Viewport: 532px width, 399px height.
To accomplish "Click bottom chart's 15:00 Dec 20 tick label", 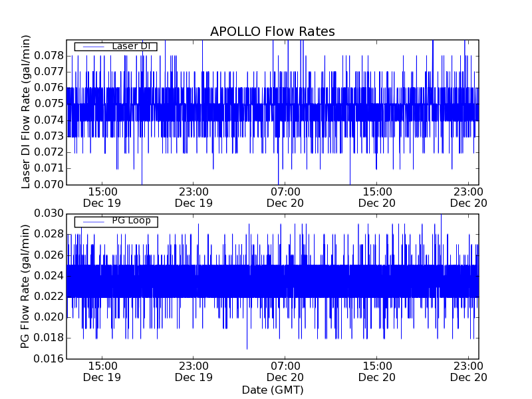I will pyautogui.click(x=377, y=372).
